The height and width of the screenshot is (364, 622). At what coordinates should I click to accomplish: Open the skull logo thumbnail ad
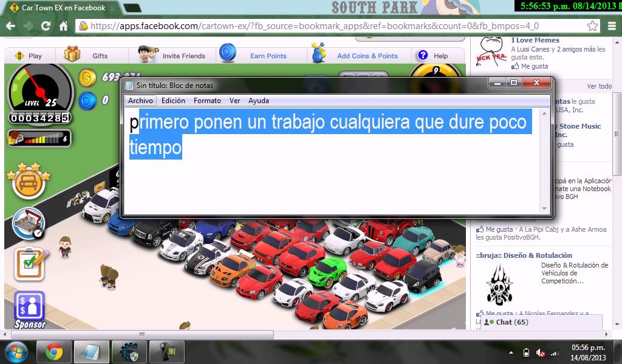point(499,285)
